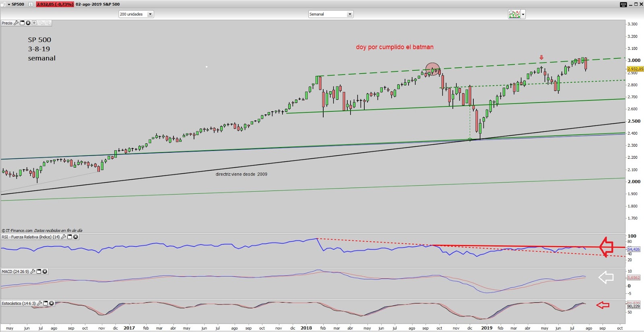644x332 pixels.
Task: Click the yellow 2.932,05 price axis tag
Action: pyautogui.click(x=635, y=69)
